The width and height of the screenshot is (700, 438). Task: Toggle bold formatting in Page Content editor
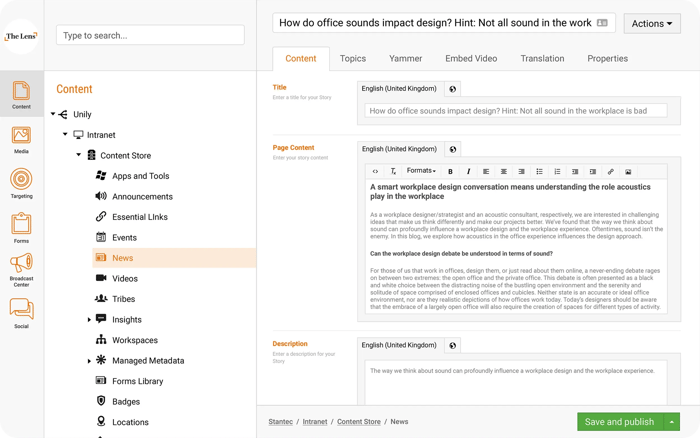tap(450, 171)
